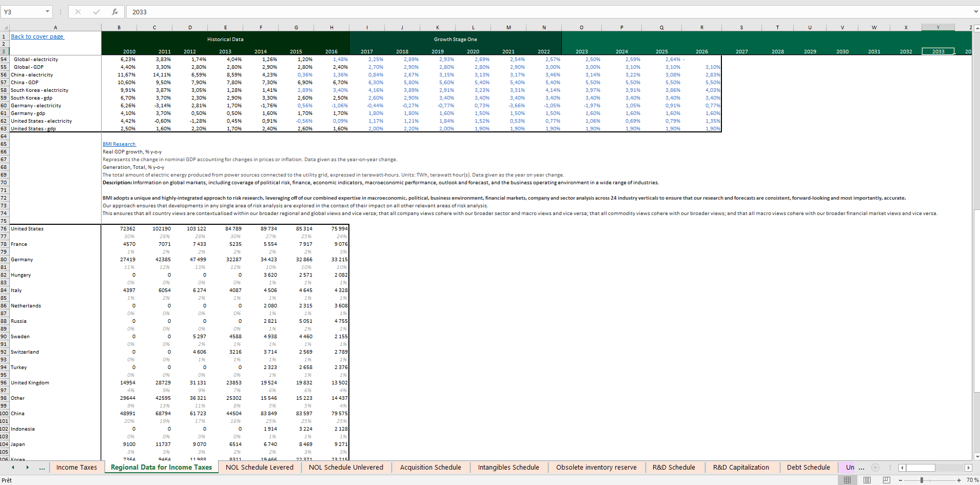Switch to Acquisition Schedule tab
The height and width of the screenshot is (485, 980).
(x=430, y=468)
